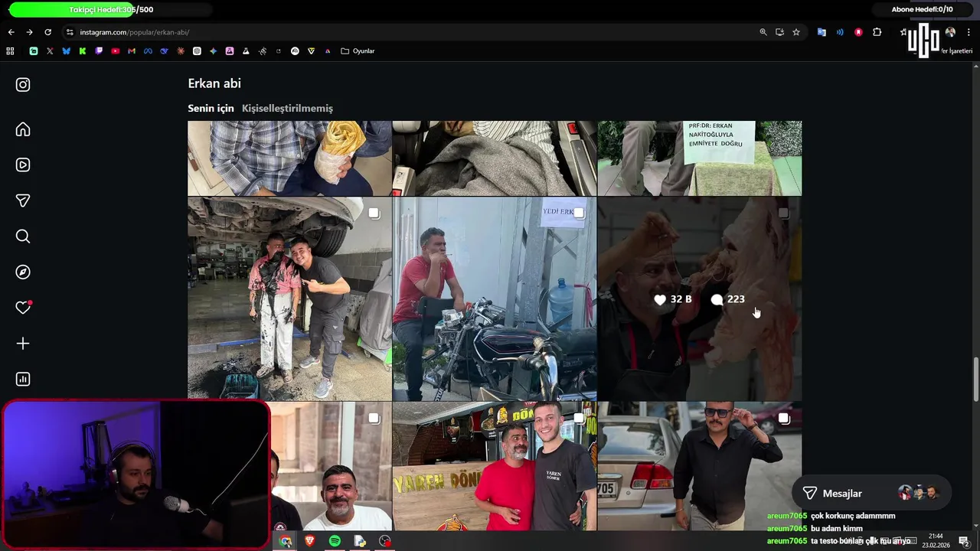This screenshot has height=551, width=980.
Task: Open Chrome three-dot menu
Action: click(x=969, y=32)
